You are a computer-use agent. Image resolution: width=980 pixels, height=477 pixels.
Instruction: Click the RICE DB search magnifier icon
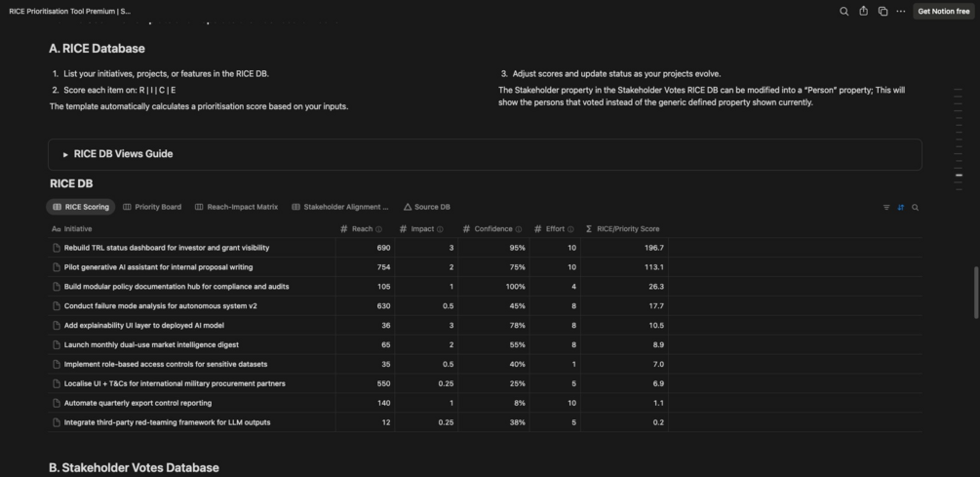pos(915,207)
